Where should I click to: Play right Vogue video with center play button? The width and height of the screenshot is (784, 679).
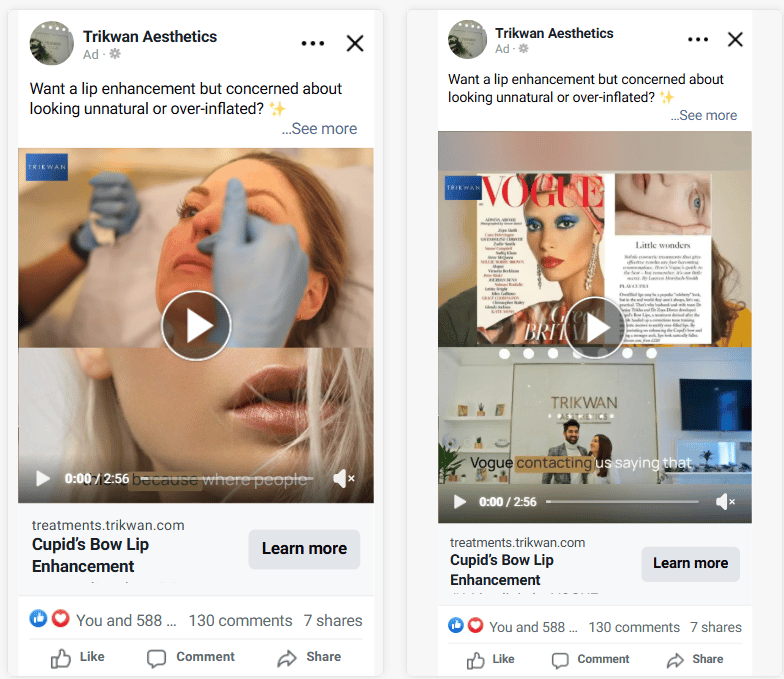click(595, 328)
